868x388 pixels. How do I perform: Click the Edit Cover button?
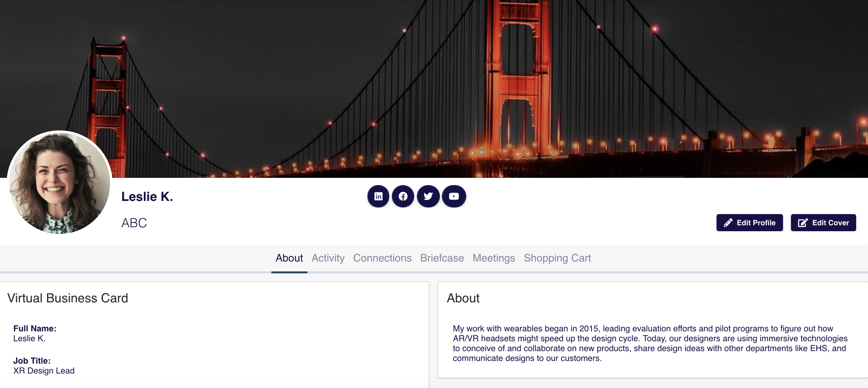823,222
